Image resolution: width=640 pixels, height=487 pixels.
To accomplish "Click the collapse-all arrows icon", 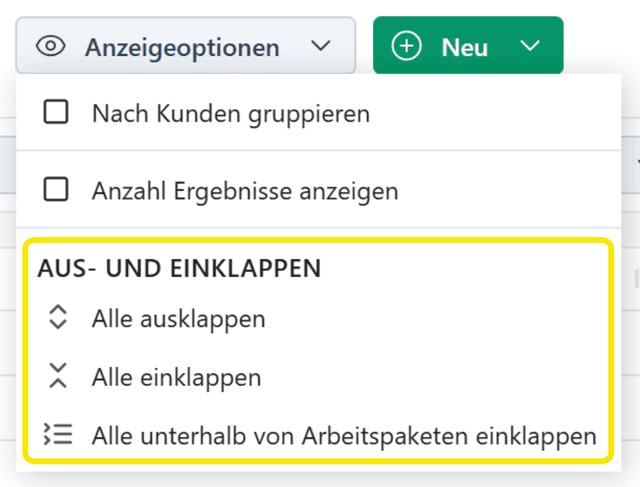I will [58, 377].
